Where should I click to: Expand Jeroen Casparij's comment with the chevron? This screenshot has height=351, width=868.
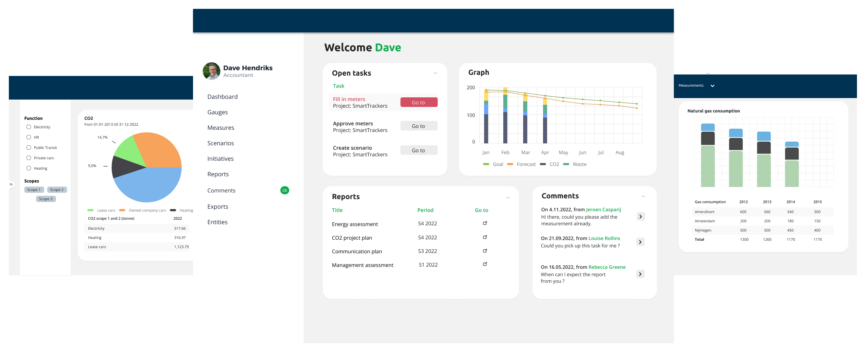pyautogui.click(x=640, y=216)
